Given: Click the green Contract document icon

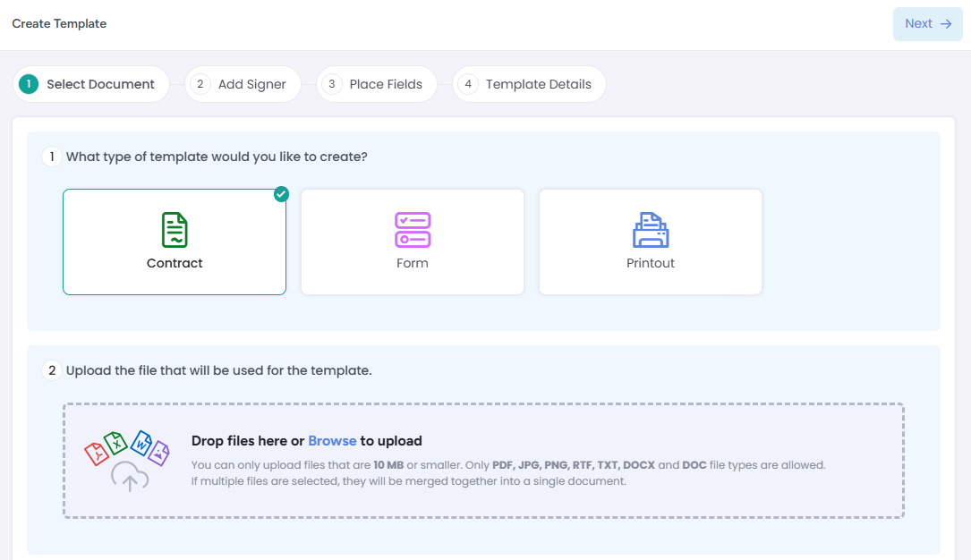Looking at the screenshot, I should click(175, 230).
